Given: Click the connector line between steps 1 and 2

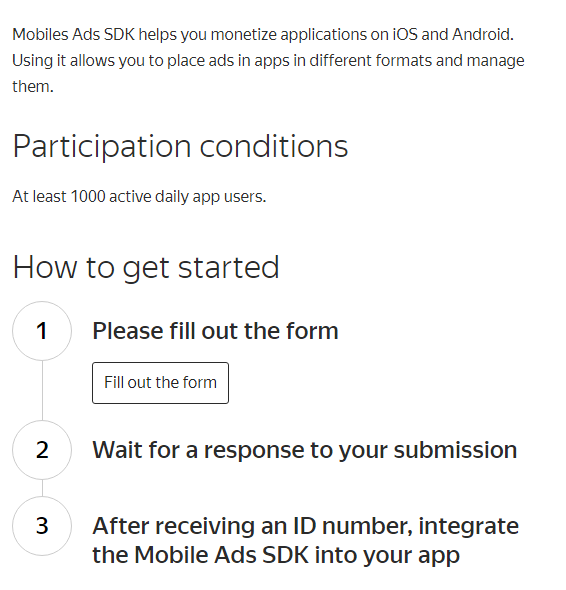Looking at the screenshot, I should click(x=42, y=391).
